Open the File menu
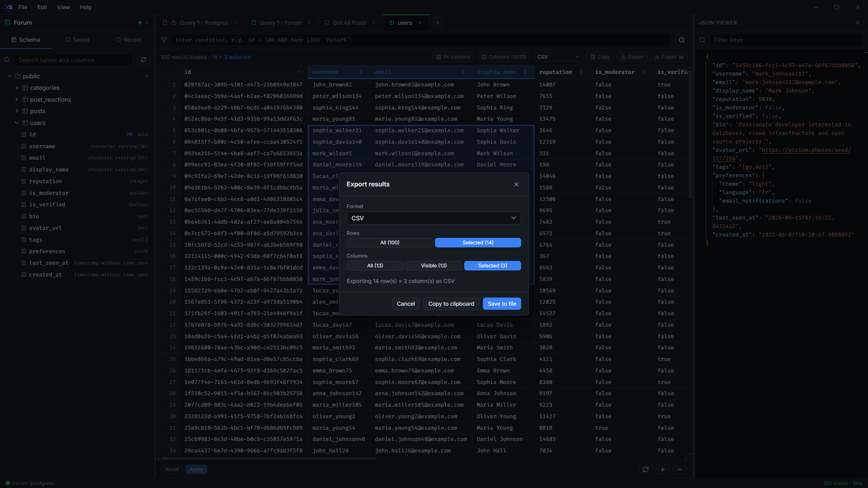This screenshot has height=488, width=868. pyautogui.click(x=23, y=7)
